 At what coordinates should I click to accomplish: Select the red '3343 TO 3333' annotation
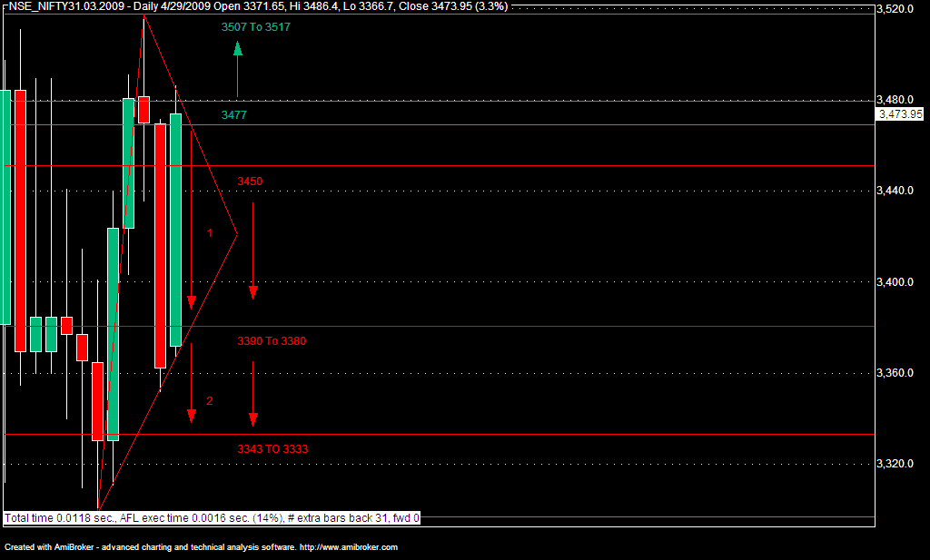272,448
